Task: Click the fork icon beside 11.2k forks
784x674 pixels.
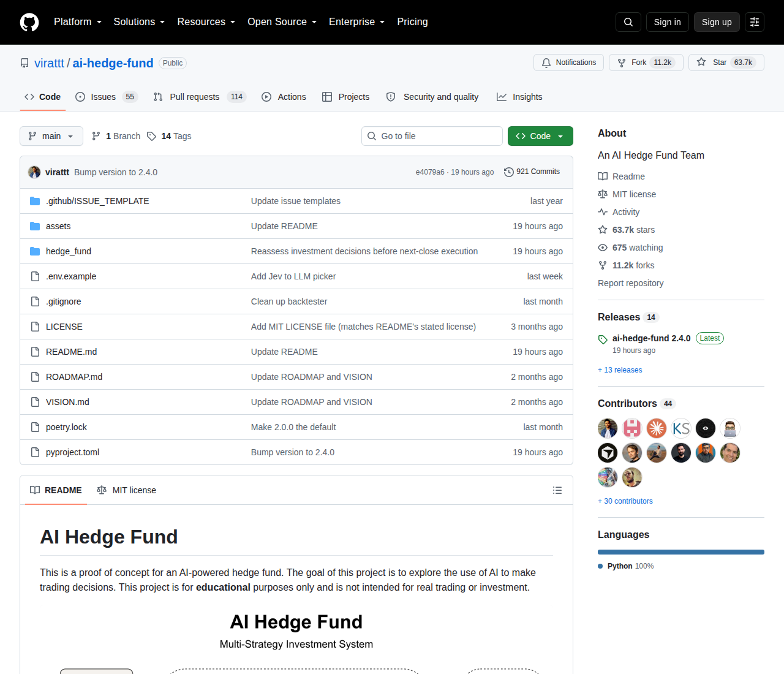Action: coord(603,265)
